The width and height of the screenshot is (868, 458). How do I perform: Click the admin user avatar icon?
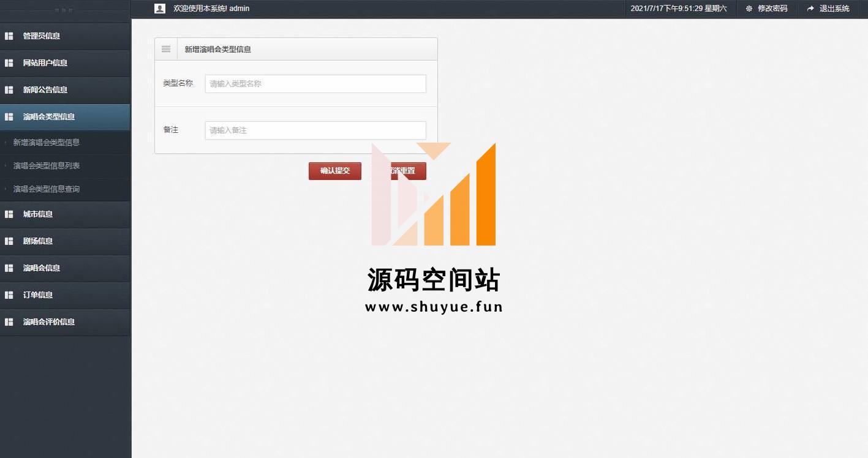(x=160, y=9)
